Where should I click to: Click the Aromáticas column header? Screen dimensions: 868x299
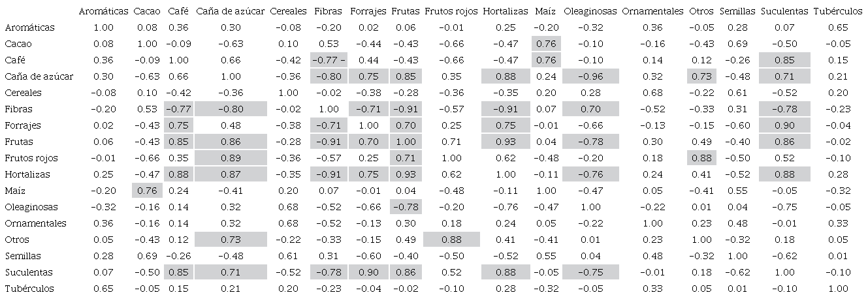coord(103,11)
